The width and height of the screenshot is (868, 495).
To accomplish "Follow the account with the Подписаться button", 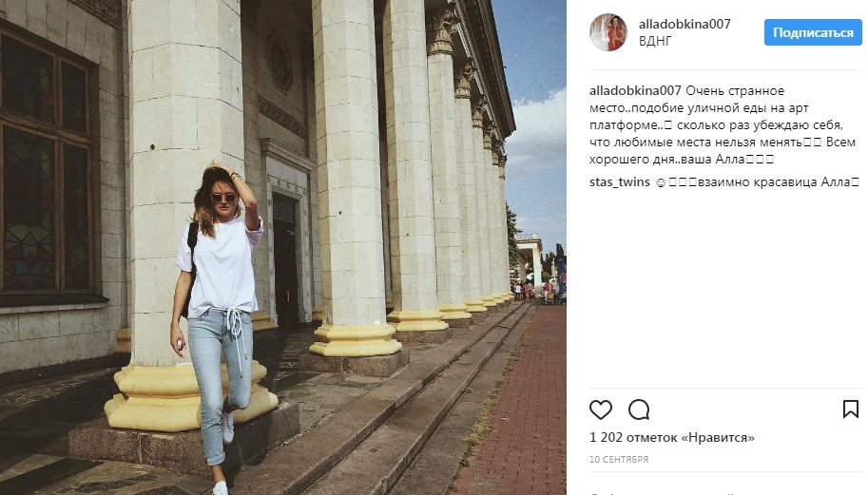I will (813, 32).
